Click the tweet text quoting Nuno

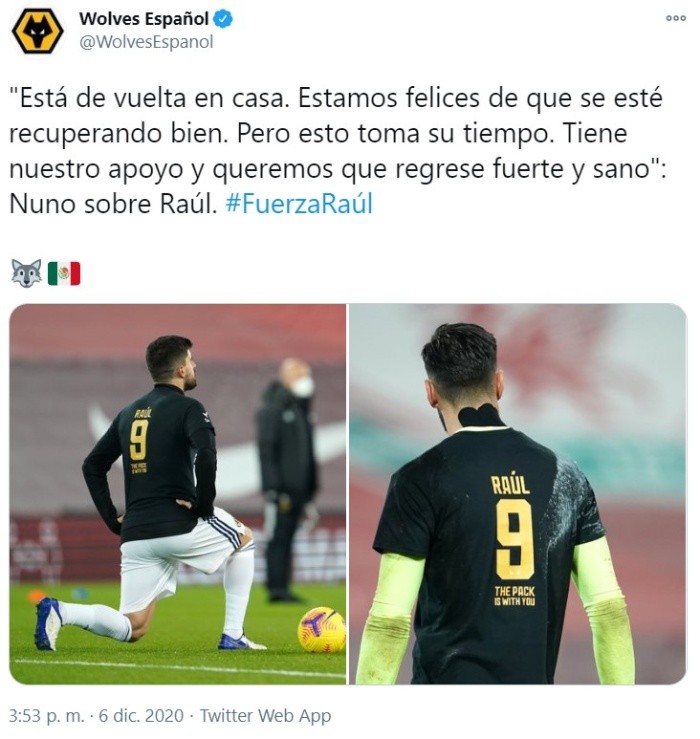click(338, 151)
